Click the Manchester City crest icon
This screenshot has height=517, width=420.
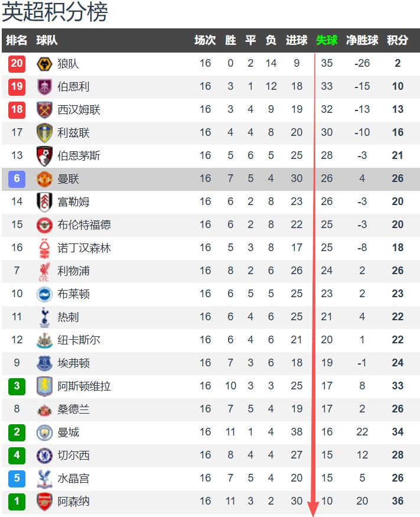coord(44,433)
